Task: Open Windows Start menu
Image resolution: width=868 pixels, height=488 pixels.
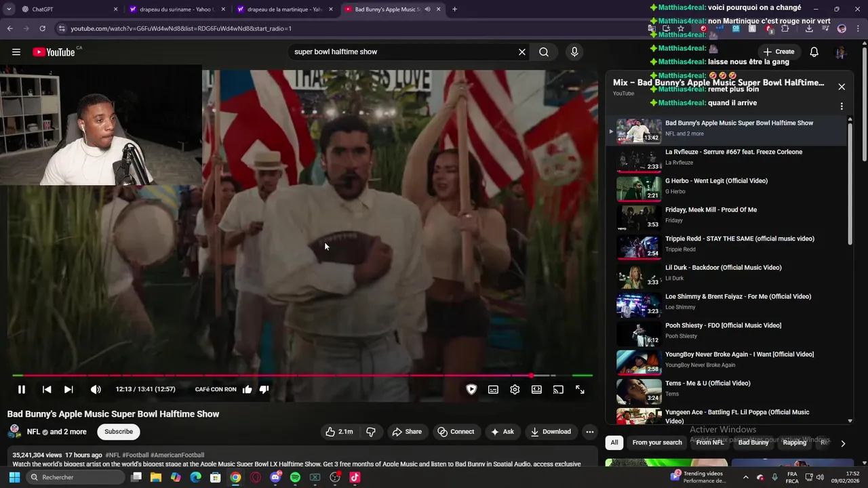Action: [14, 477]
